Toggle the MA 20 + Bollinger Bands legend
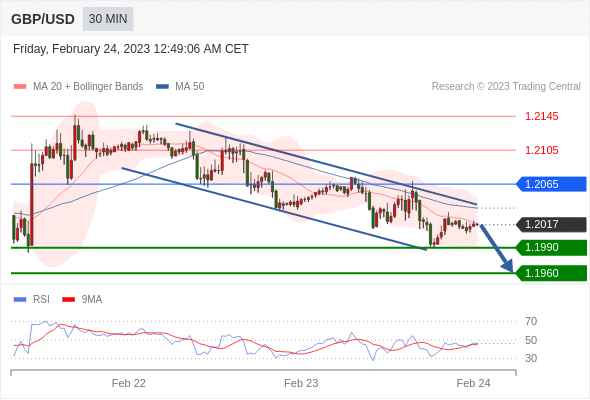The height and width of the screenshot is (400, 590). [x=78, y=87]
